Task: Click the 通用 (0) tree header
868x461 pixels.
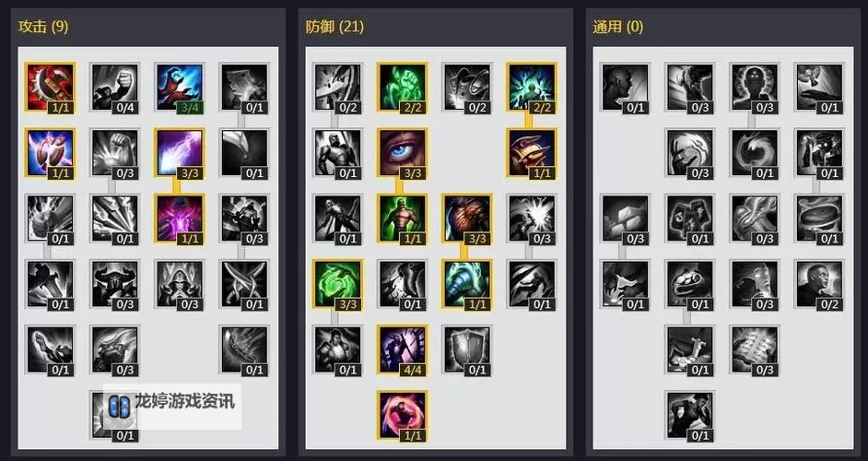Action: (x=617, y=26)
